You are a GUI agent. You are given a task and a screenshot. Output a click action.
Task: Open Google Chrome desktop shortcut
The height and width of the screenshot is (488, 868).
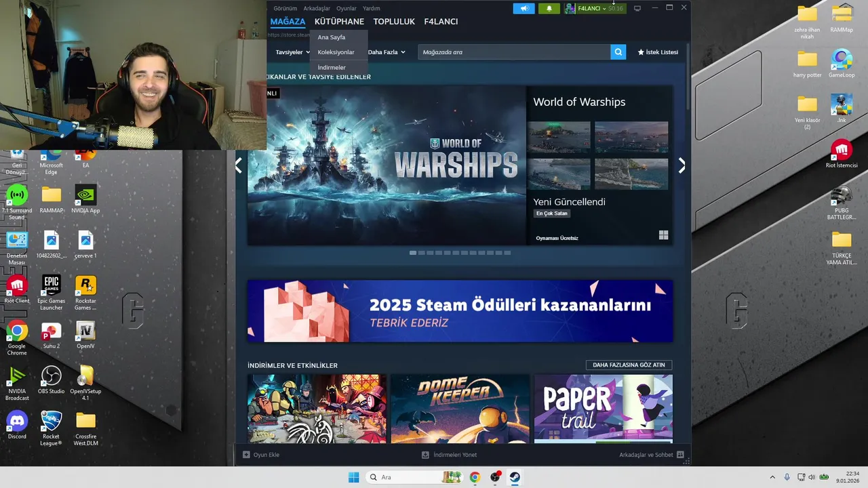point(17,339)
